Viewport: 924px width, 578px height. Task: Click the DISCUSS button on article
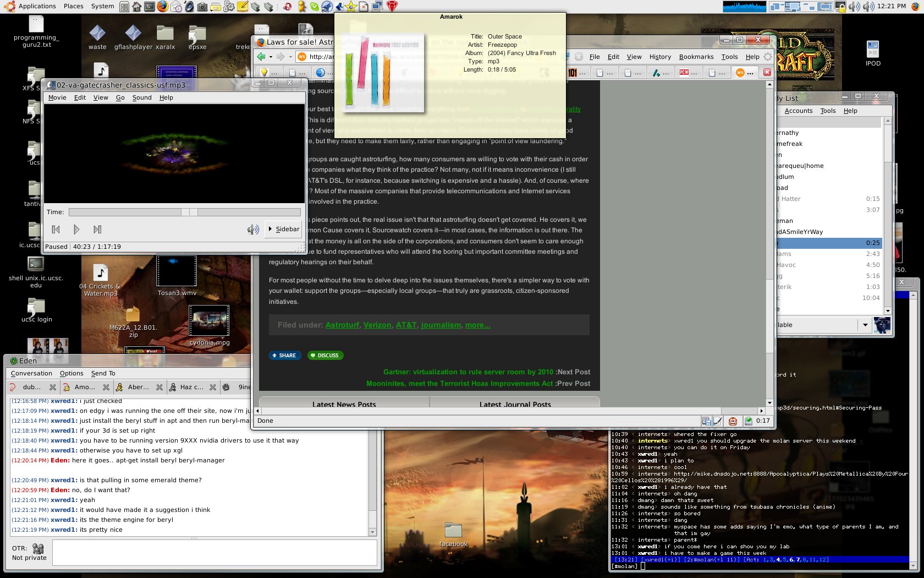click(326, 356)
